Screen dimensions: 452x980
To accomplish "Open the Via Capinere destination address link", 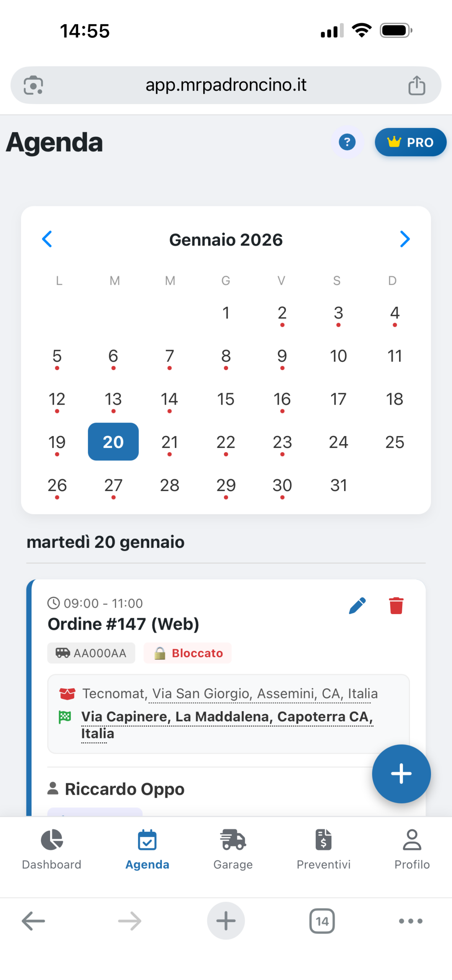I will tap(227, 717).
